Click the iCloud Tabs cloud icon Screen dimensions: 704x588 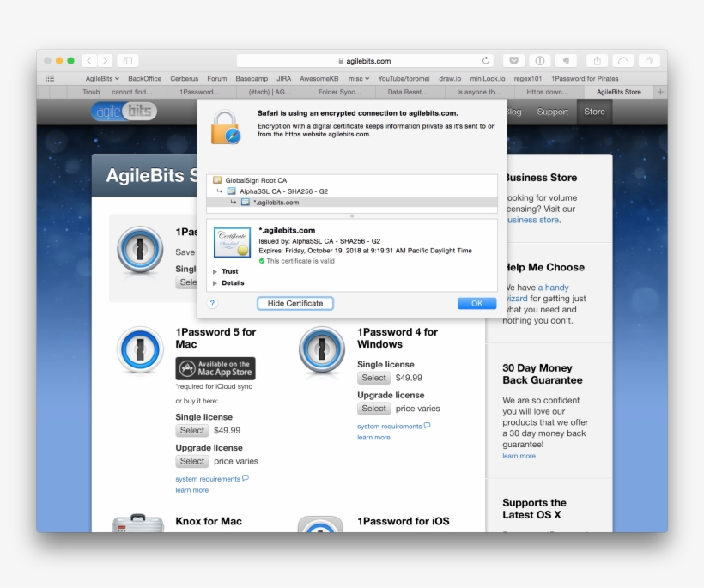[x=623, y=61]
